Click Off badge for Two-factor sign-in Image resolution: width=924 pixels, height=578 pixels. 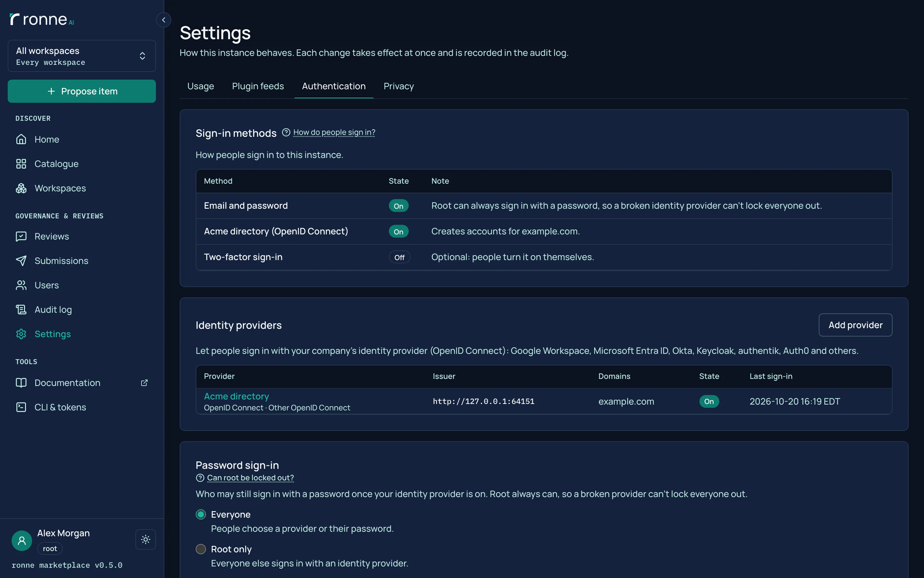pyautogui.click(x=399, y=257)
